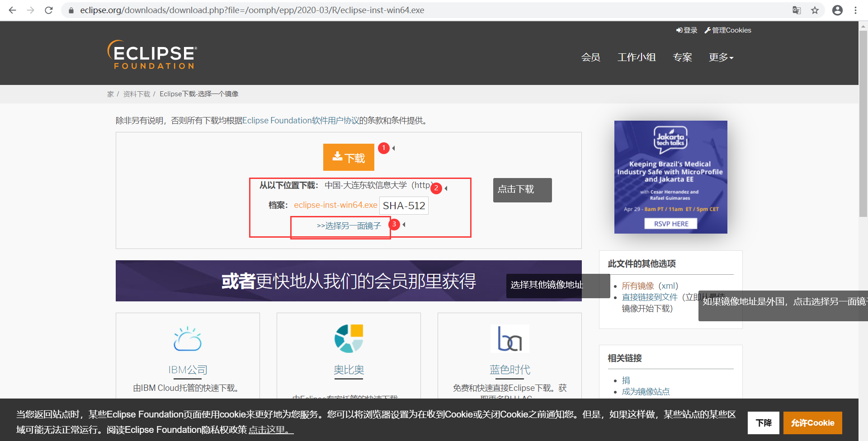Click the arrow beside 选择另一面镜子

pyautogui.click(x=404, y=224)
